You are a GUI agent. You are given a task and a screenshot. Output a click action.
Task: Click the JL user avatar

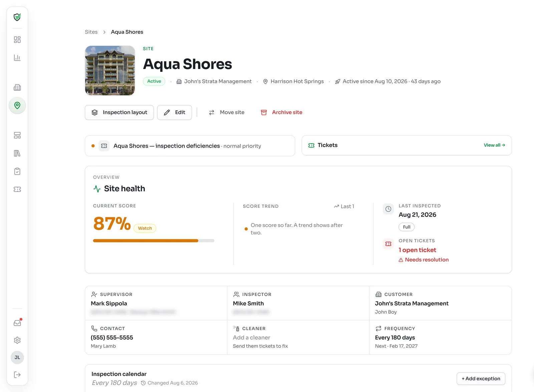tap(17, 357)
